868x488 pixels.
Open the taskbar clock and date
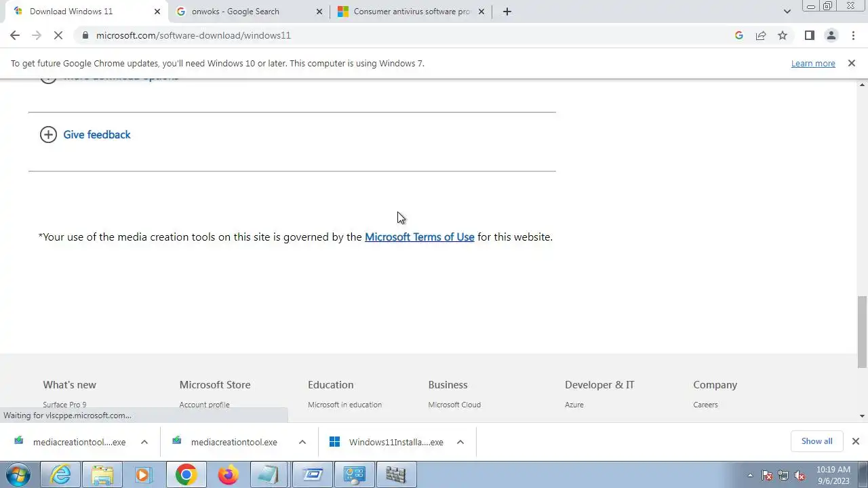click(833, 475)
